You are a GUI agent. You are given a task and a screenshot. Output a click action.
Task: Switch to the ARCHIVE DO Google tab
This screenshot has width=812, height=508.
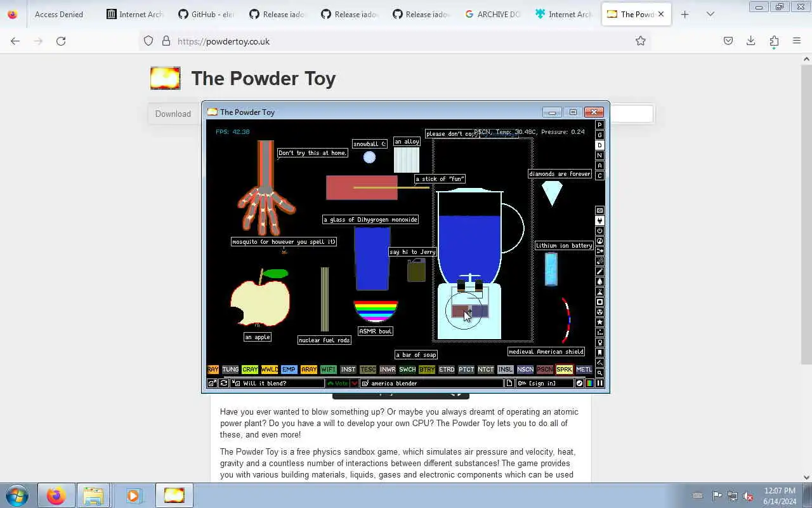[x=493, y=14]
